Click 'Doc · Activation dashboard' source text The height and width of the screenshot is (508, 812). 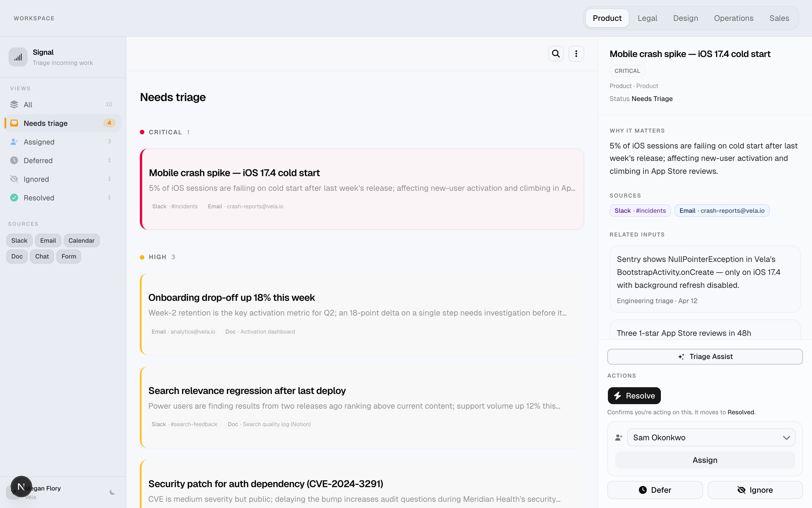click(x=260, y=332)
